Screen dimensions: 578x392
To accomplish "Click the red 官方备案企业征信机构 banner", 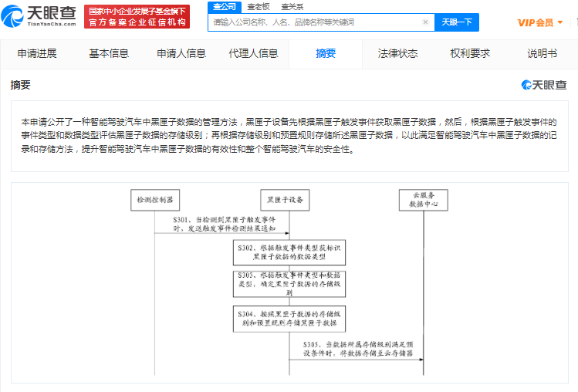I will 137,17.
